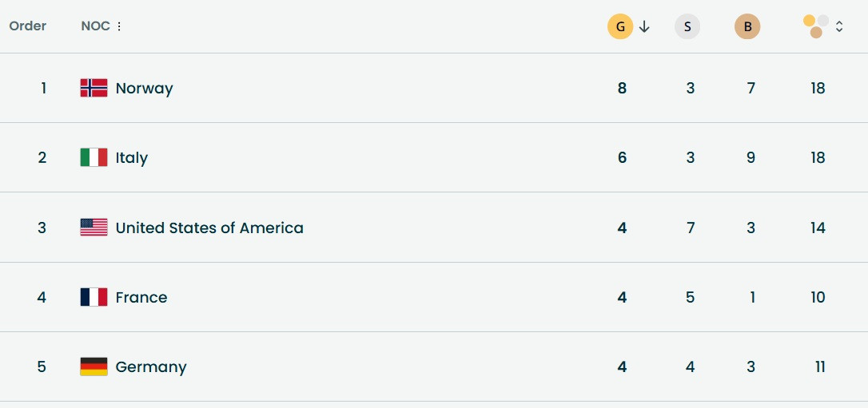This screenshot has width=868, height=408.
Task: Click the Norway flag icon
Action: point(94,88)
